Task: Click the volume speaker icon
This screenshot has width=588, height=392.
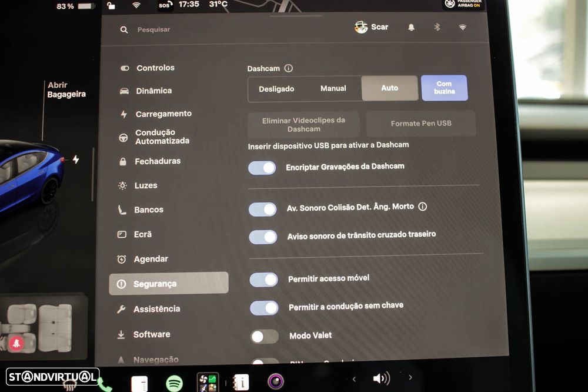Action: [x=382, y=378]
